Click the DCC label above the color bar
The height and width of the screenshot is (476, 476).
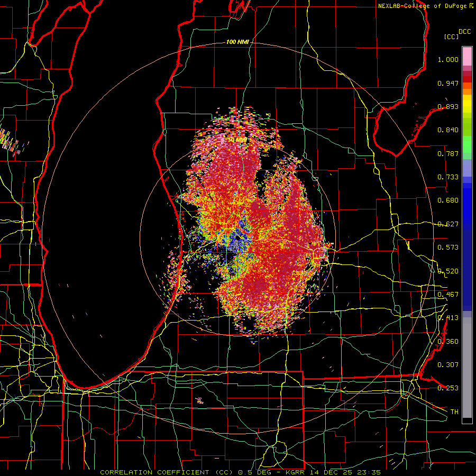(x=465, y=32)
